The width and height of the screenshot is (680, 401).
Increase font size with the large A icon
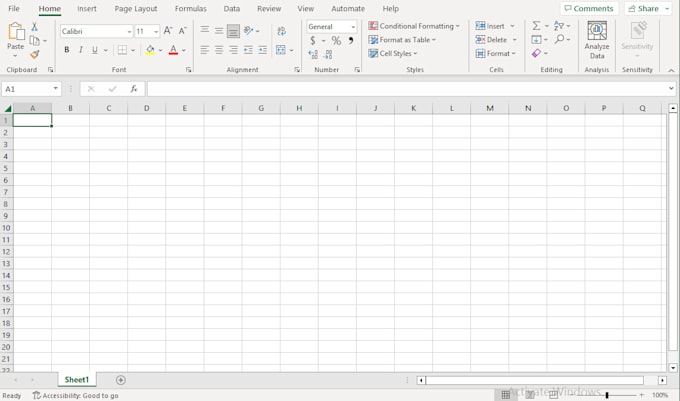pos(168,31)
